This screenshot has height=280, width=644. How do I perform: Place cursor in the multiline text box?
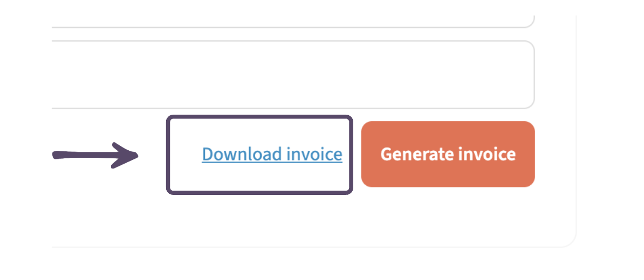293,75
